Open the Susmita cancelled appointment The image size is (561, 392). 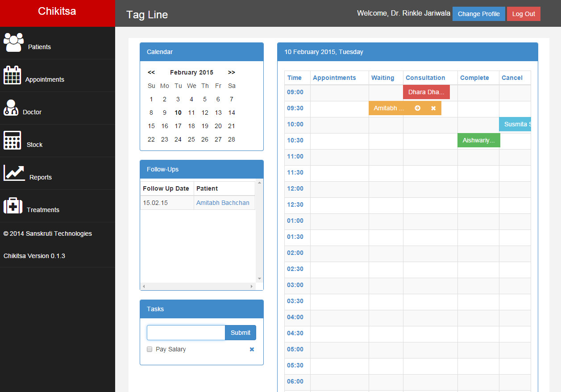(515, 124)
